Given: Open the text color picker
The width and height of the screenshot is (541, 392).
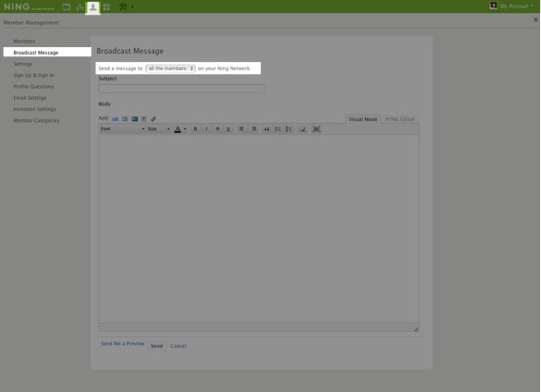Looking at the screenshot, I should (180, 129).
